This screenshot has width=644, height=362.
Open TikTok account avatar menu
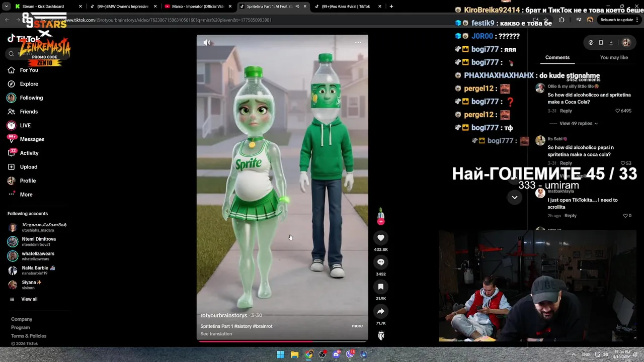pyautogui.click(x=626, y=43)
